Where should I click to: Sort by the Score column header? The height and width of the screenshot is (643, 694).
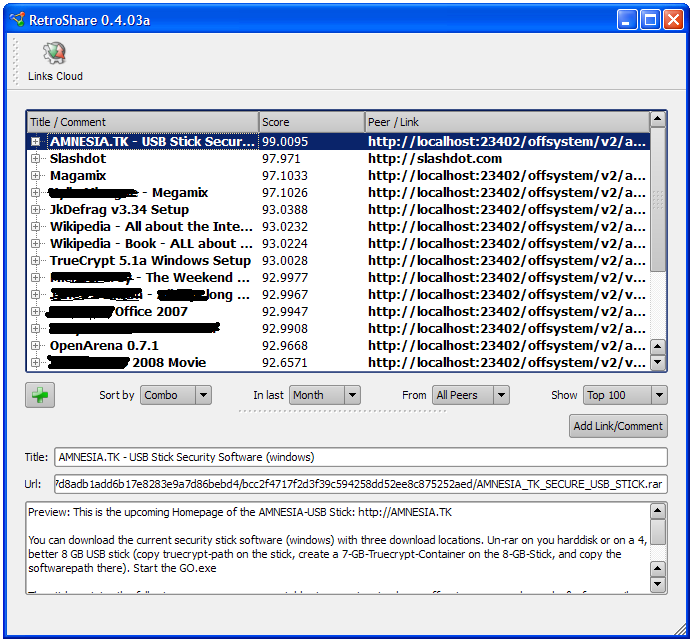click(312, 122)
